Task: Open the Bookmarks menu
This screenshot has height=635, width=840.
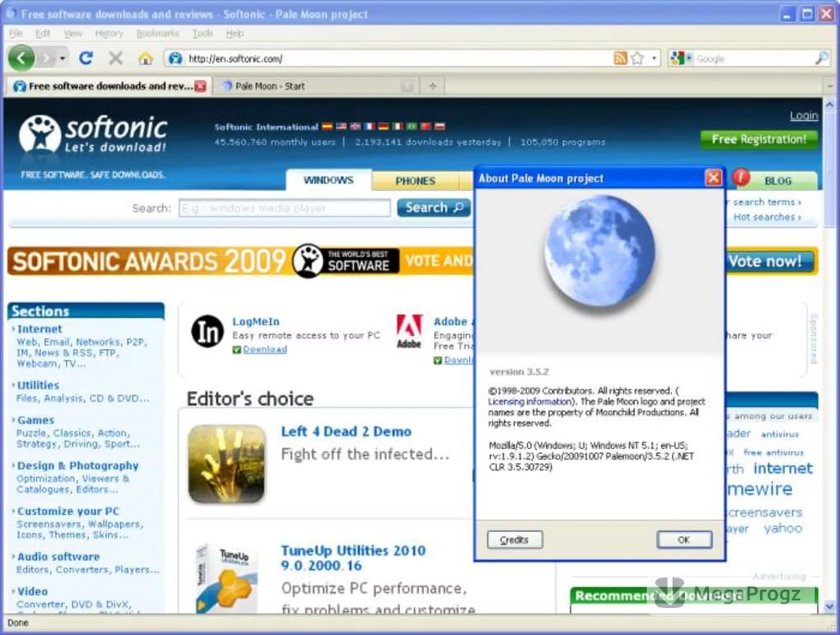Action: pyautogui.click(x=157, y=33)
